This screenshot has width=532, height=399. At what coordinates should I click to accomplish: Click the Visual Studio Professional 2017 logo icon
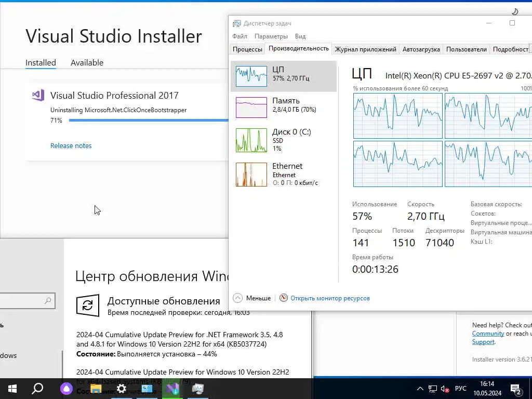pos(38,95)
